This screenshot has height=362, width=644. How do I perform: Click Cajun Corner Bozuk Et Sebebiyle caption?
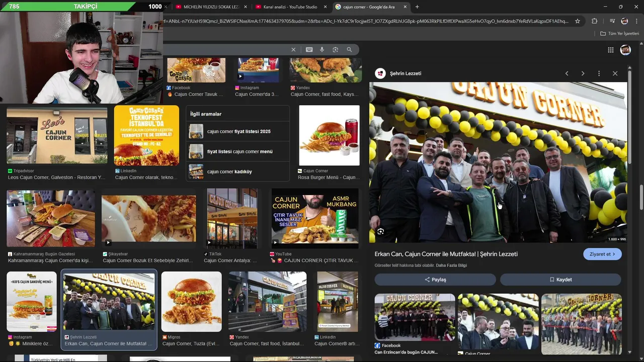tap(148, 261)
